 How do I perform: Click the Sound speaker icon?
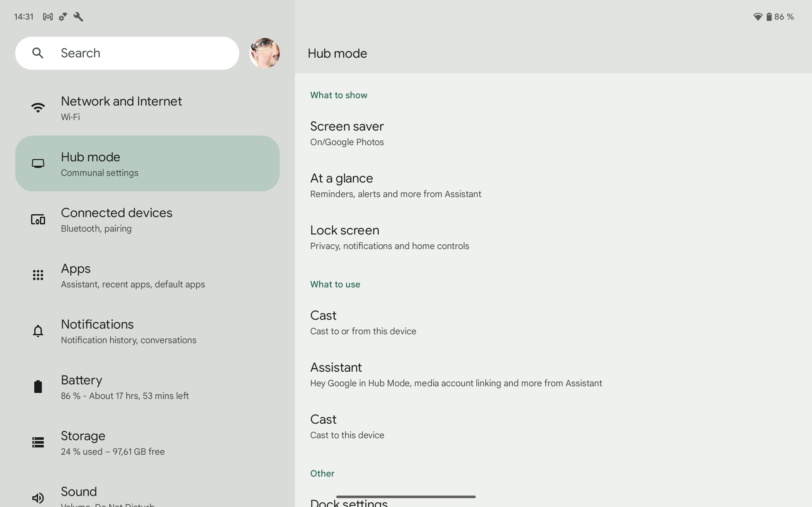(38, 497)
